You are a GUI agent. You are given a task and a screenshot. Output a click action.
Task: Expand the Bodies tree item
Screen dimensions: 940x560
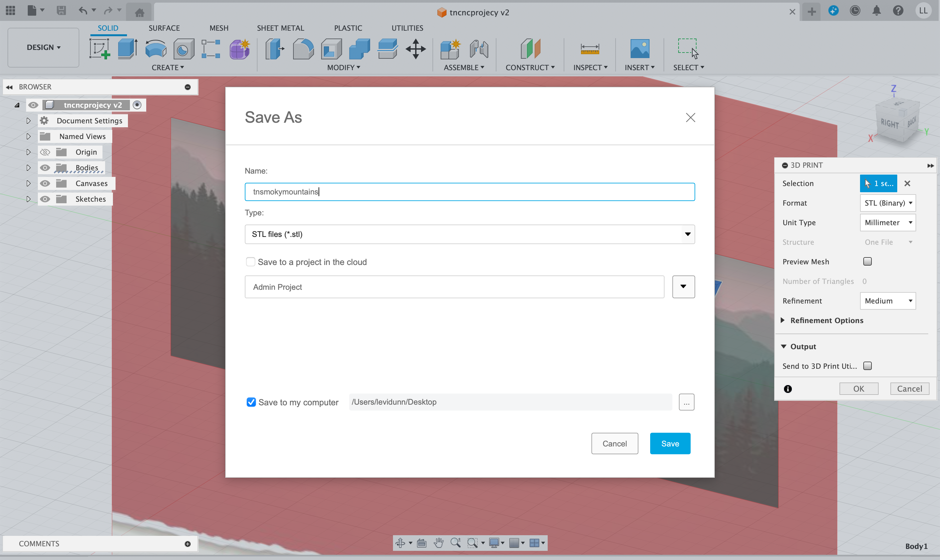[28, 167]
